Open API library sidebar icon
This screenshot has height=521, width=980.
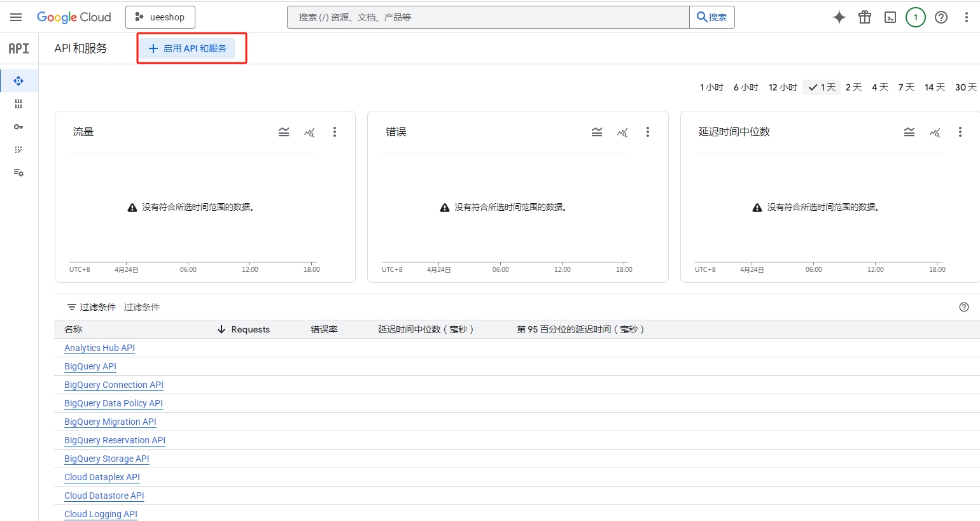coord(18,104)
